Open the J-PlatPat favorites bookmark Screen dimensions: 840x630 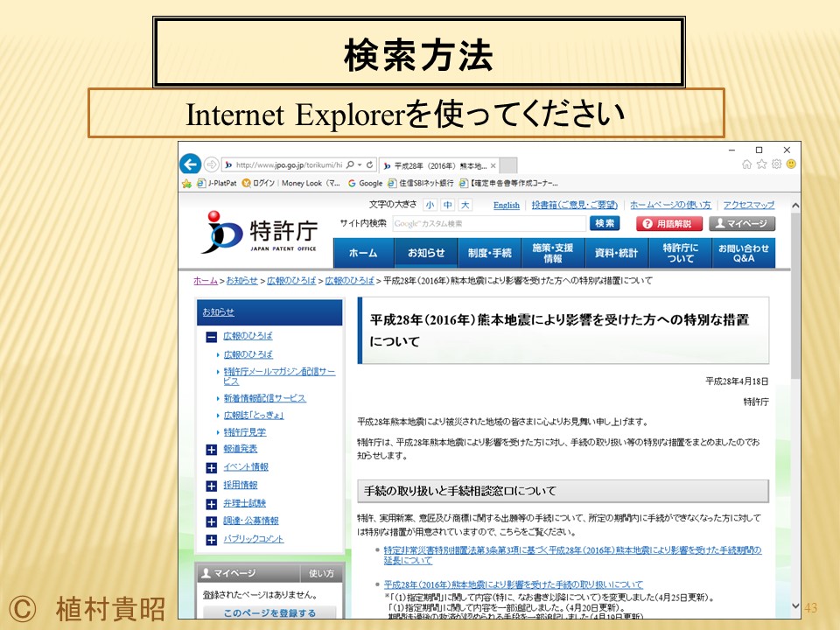(217, 183)
